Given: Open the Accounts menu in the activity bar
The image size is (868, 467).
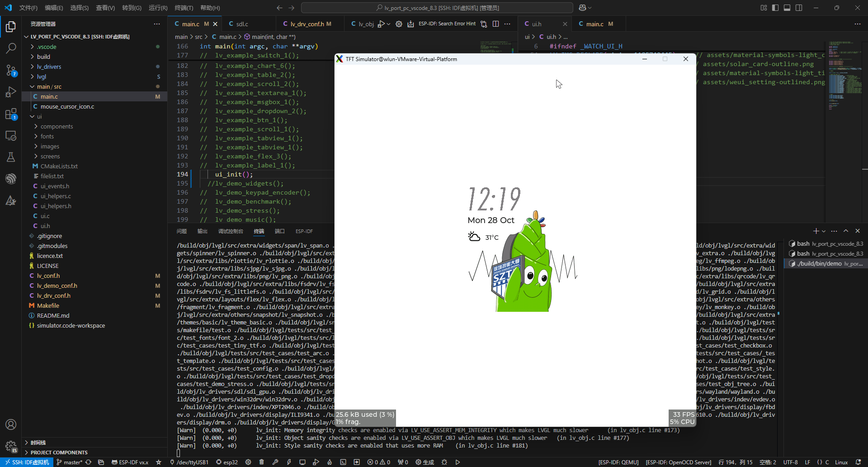Looking at the screenshot, I should (x=11, y=424).
